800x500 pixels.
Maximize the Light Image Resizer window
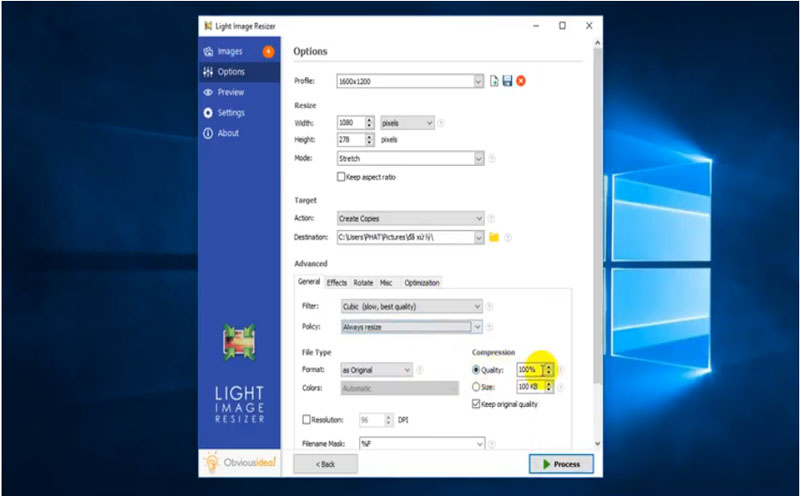(562, 26)
